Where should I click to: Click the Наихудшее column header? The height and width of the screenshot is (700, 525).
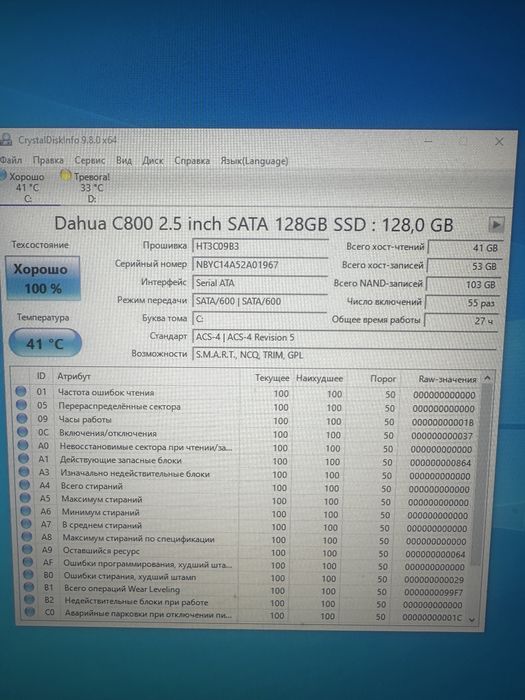tap(319, 379)
